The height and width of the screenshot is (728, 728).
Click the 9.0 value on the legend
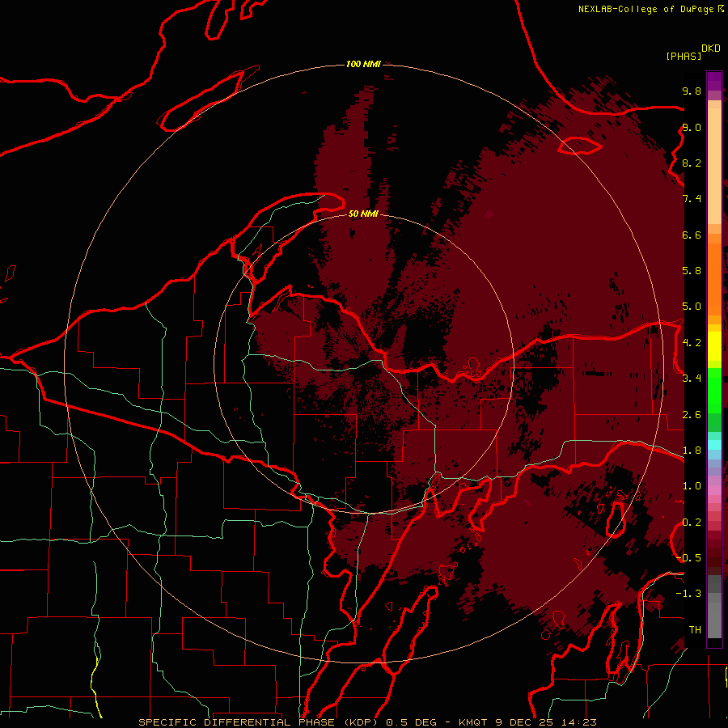tap(692, 127)
